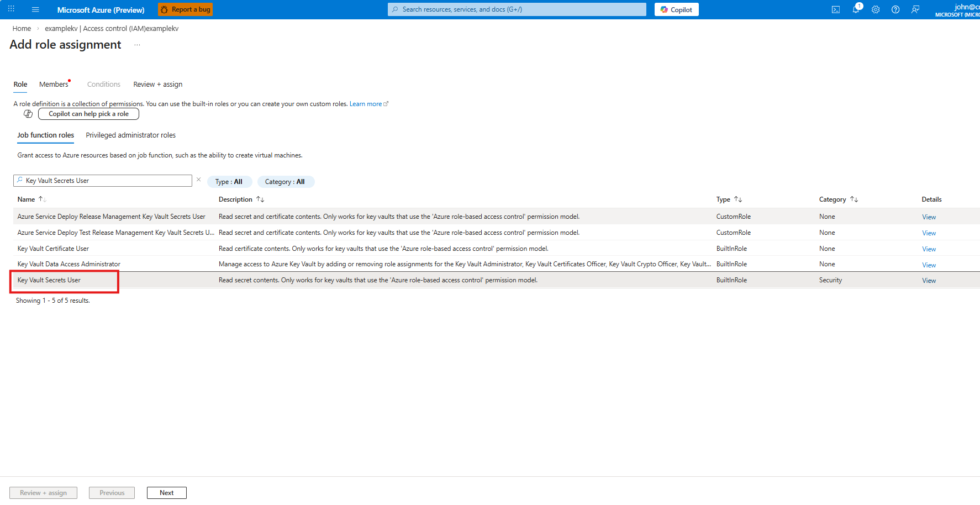The height and width of the screenshot is (505, 980).
Task: Click the Help question mark icon
Action: pyautogui.click(x=895, y=9)
